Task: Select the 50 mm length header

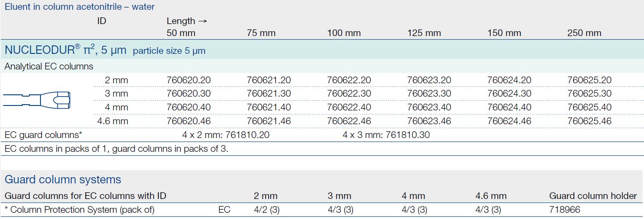Action: [181, 33]
